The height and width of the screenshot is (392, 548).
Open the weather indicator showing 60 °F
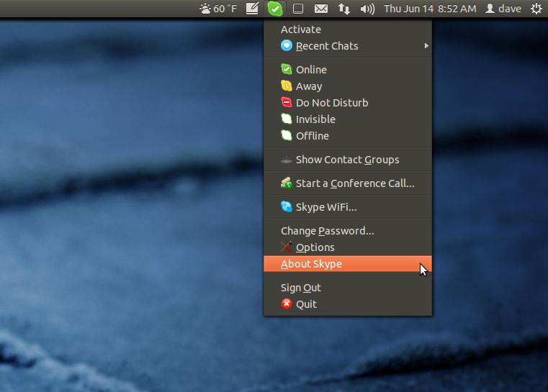[x=218, y=9]
